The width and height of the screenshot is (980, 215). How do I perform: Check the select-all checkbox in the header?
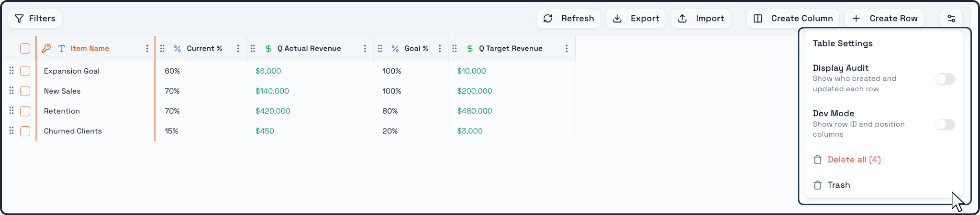[25, 48]
